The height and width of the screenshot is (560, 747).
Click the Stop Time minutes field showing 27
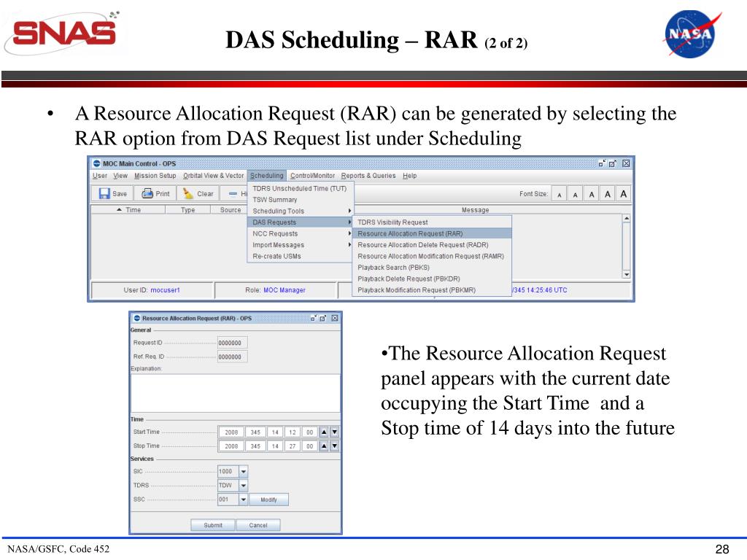(x=292, y=446)
